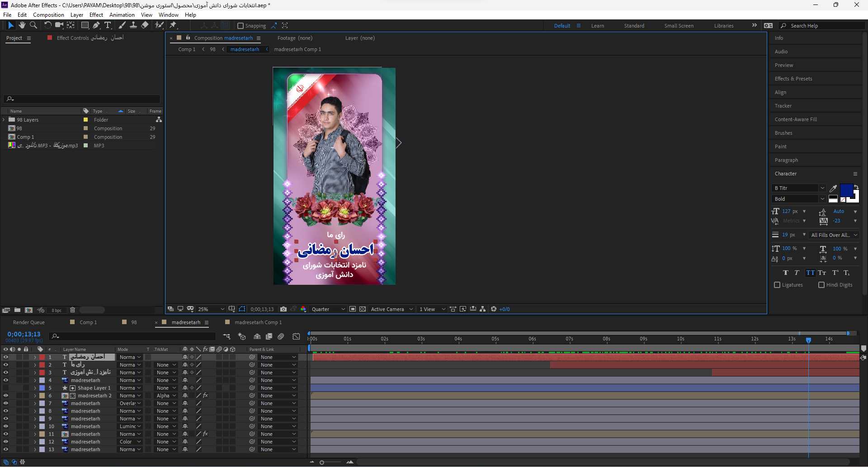Switch to madresetarh Comp 1 timeline tab
Viewport: 868px width, 467px height.
(x=258, y=322)
